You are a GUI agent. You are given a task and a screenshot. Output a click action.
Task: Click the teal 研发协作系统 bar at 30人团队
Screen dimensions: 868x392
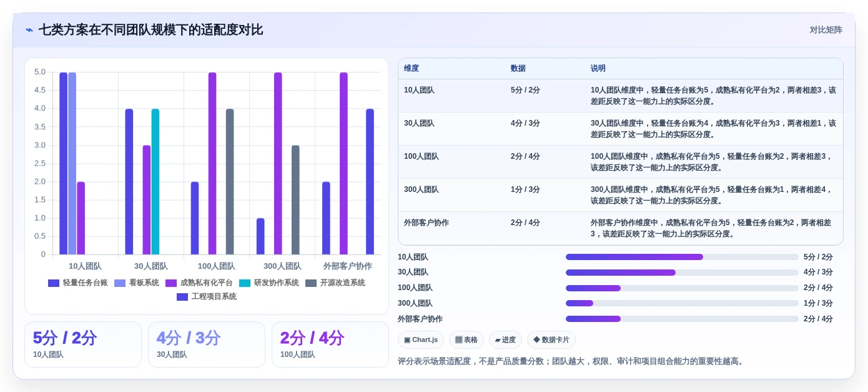(x=155, y=181)
